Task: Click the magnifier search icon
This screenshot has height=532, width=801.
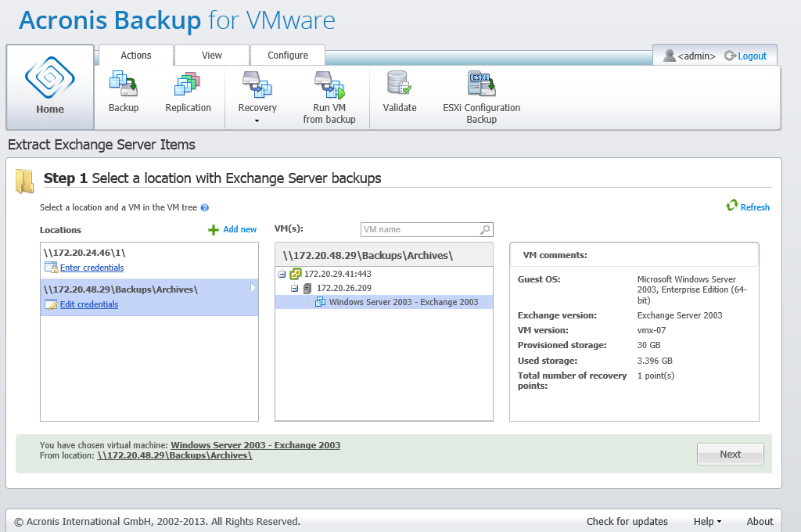Action: pyautogui.click(x=485, y=230)
